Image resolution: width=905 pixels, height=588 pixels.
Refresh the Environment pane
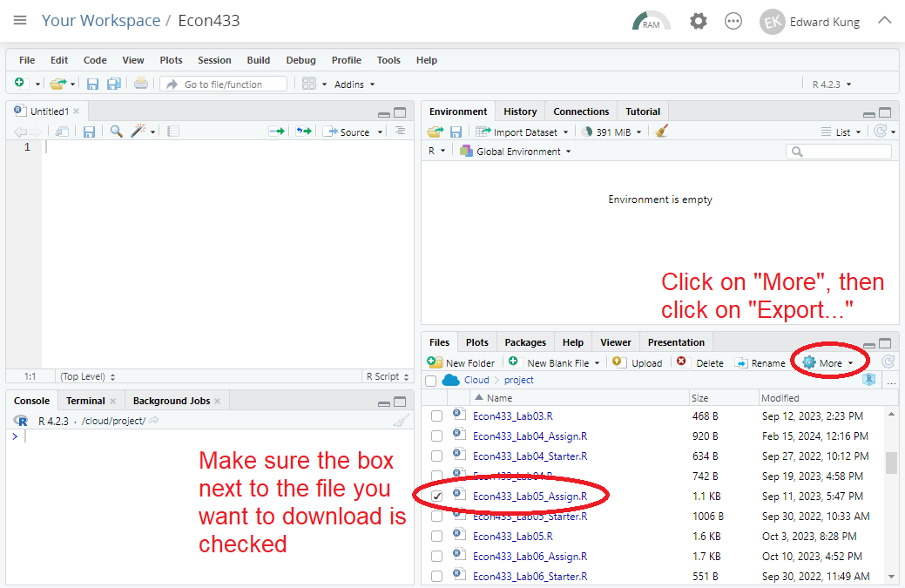881,131
